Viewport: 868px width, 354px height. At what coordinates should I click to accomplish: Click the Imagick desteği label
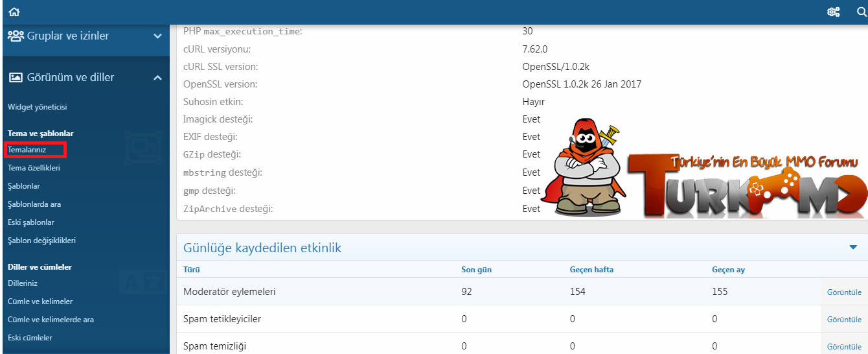218,119
